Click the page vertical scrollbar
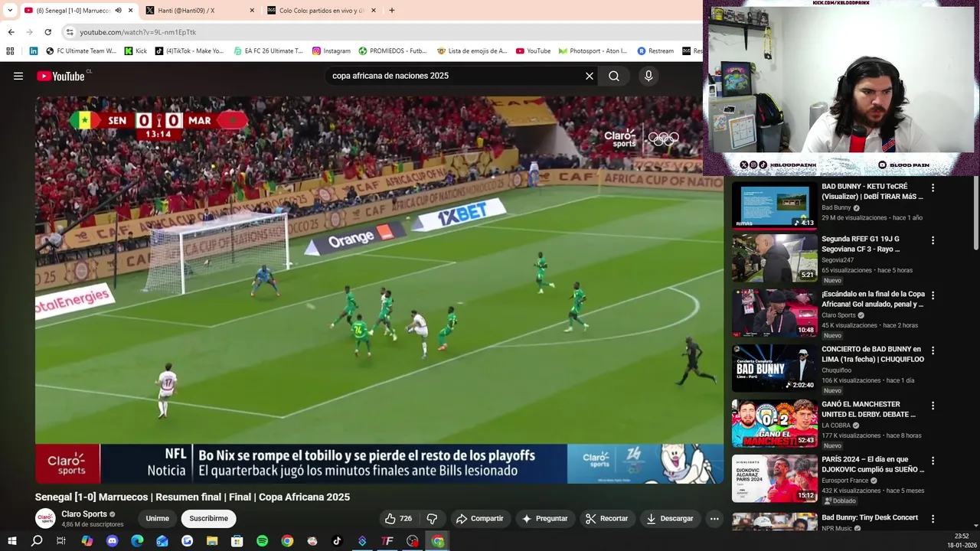980x551 pixels. coord(975,214)
